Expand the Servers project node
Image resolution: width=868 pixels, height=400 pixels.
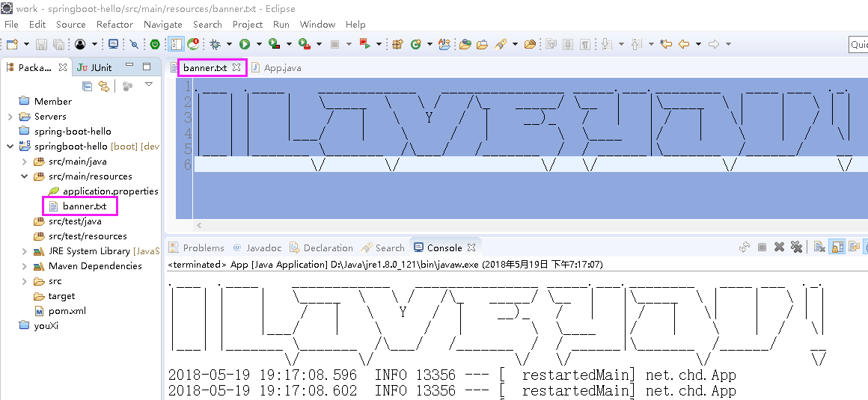click(10, 116)
